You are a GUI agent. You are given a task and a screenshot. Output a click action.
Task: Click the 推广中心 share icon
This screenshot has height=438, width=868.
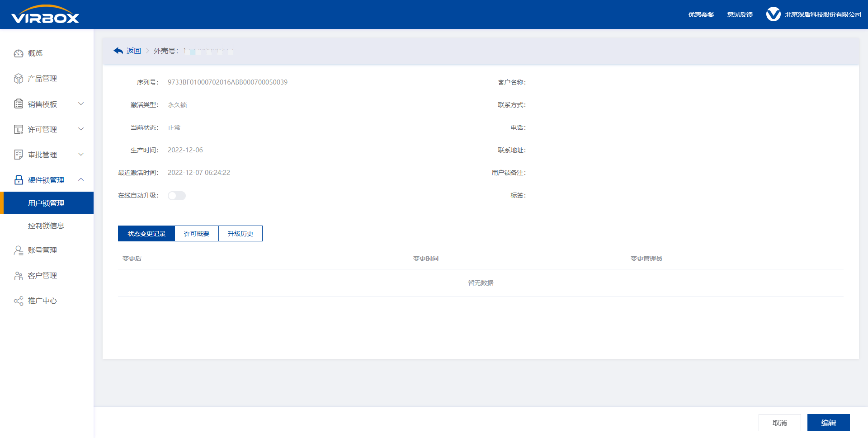coord(19,301)
